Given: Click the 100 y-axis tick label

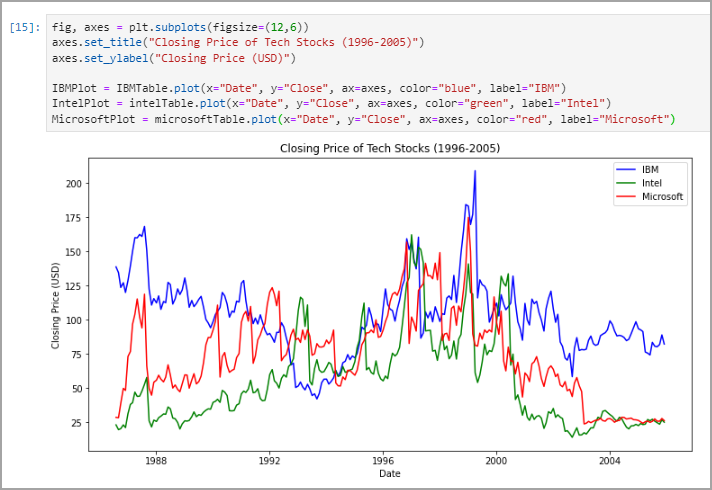Looking at the screenshot, I should 74,320.
